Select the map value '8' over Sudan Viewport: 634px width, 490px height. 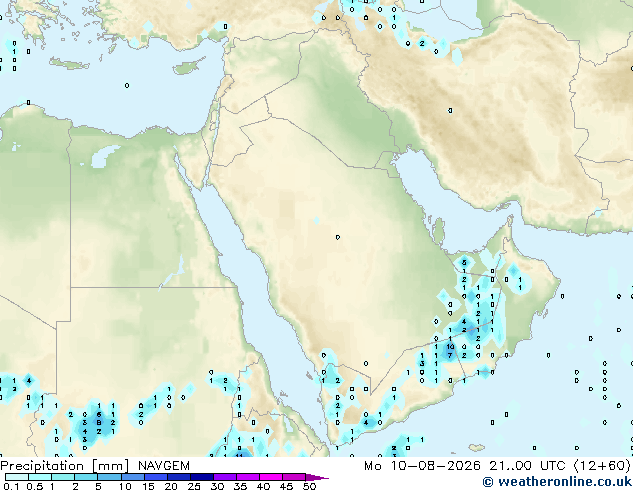pos(99,422)
